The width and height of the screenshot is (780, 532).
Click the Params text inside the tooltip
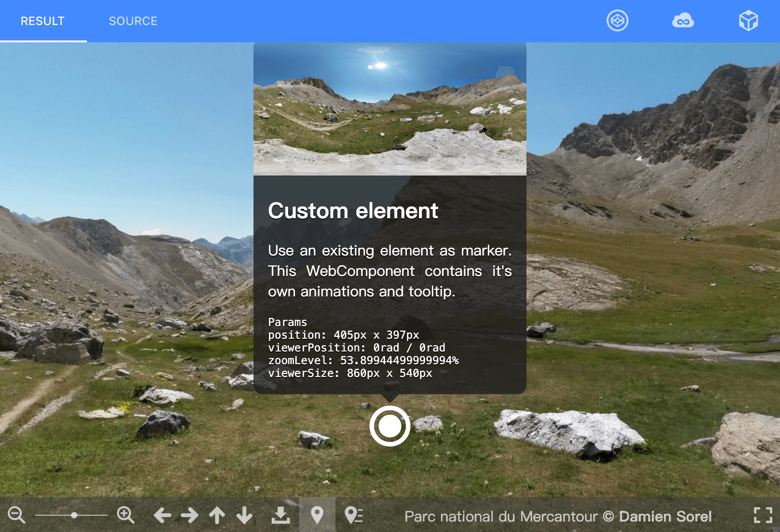[x=288, y=322]
